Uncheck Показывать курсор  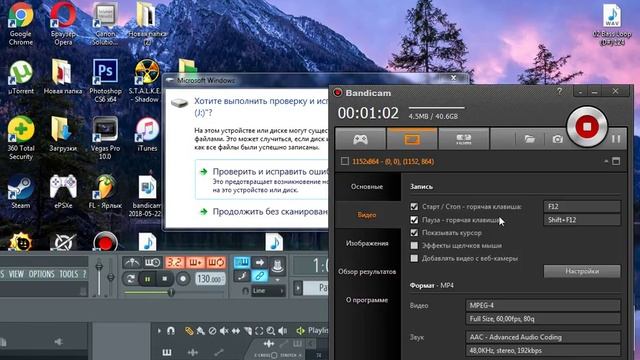tap(414, 233)
